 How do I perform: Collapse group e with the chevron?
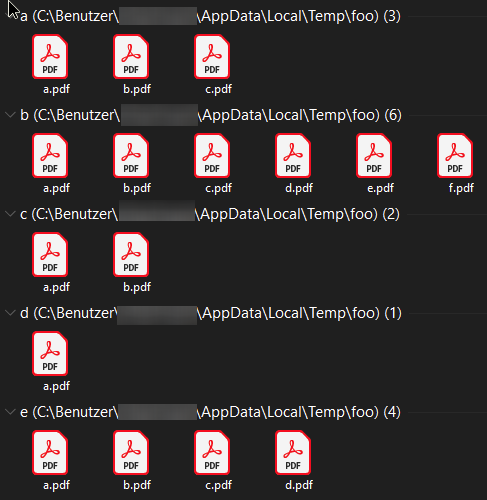click(10, 412)
